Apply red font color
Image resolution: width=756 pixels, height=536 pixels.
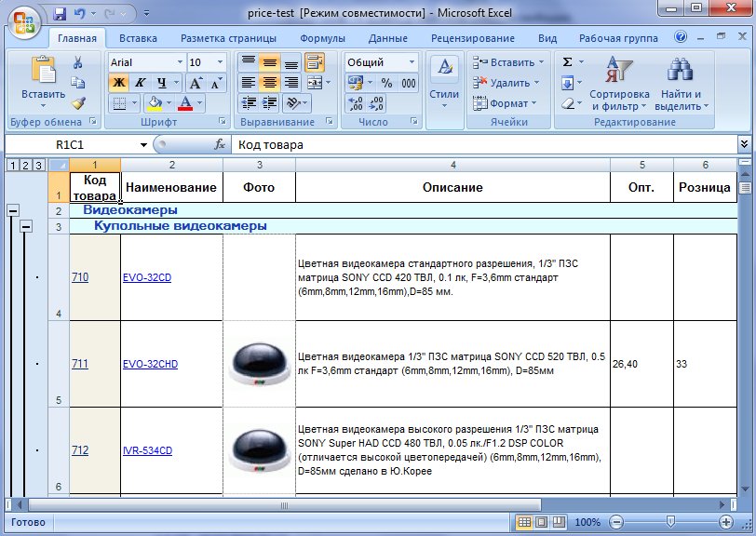click(185, 103)
